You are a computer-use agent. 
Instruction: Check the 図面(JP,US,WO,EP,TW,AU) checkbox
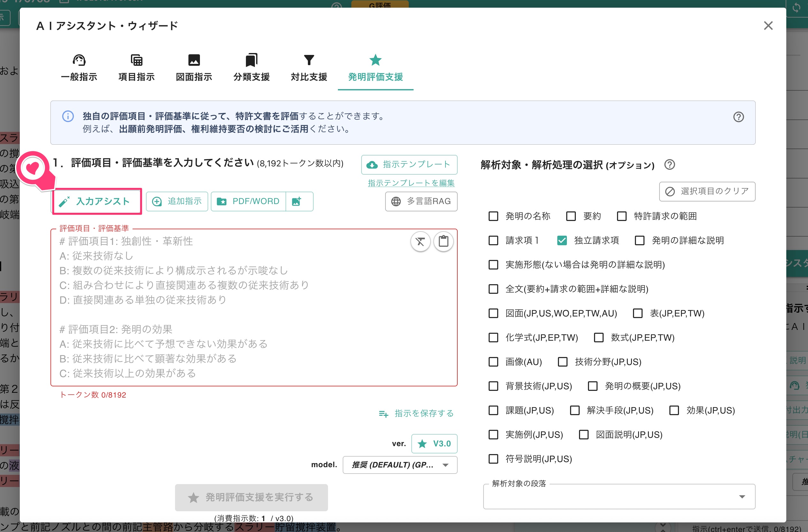[x=493, y=313]
